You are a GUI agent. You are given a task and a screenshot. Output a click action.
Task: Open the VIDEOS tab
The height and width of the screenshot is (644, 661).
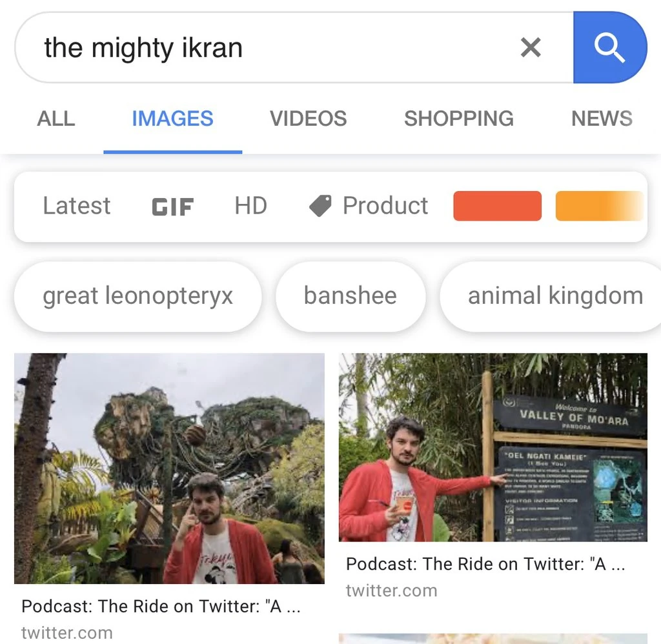click(x=308, y=119)
